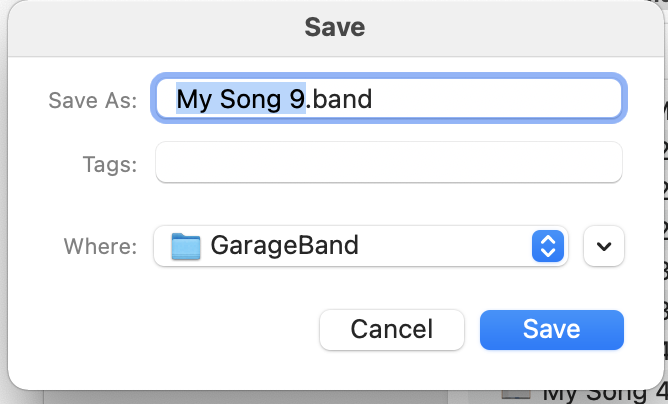This screenshot has height=404, width=668.
Task: Click the Save title at dialog top
Action: coord(334,27)
